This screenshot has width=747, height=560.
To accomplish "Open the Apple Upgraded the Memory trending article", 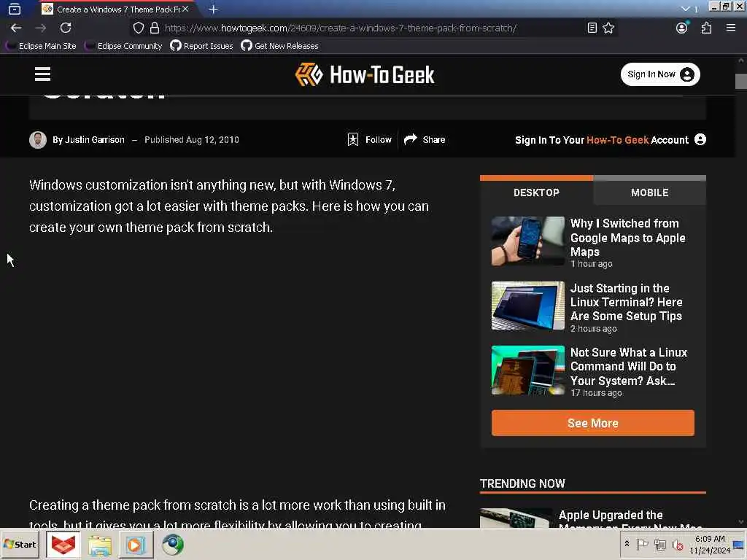I will 630,521.
